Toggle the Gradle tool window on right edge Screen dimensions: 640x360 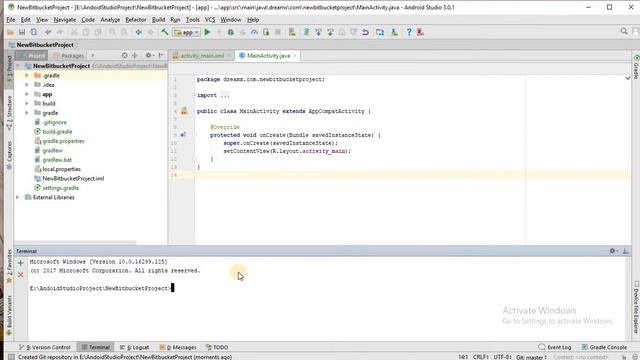coord(636,67)
